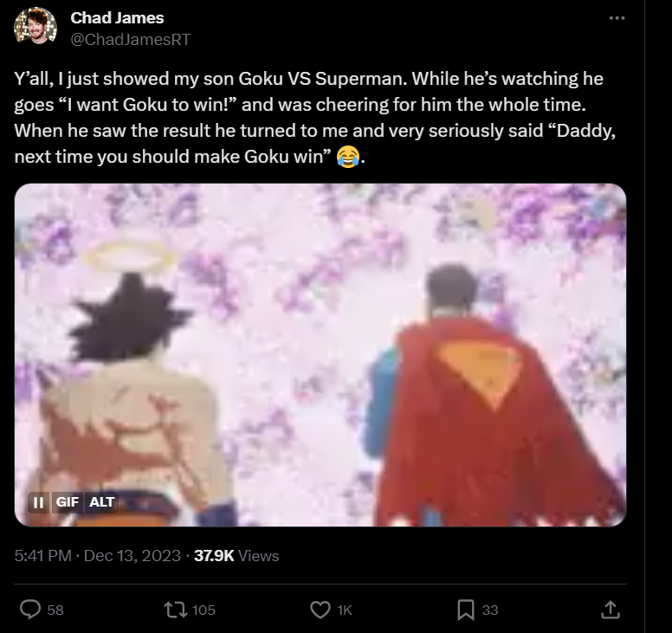Click the 33 bookmarks count

[490, 610]
